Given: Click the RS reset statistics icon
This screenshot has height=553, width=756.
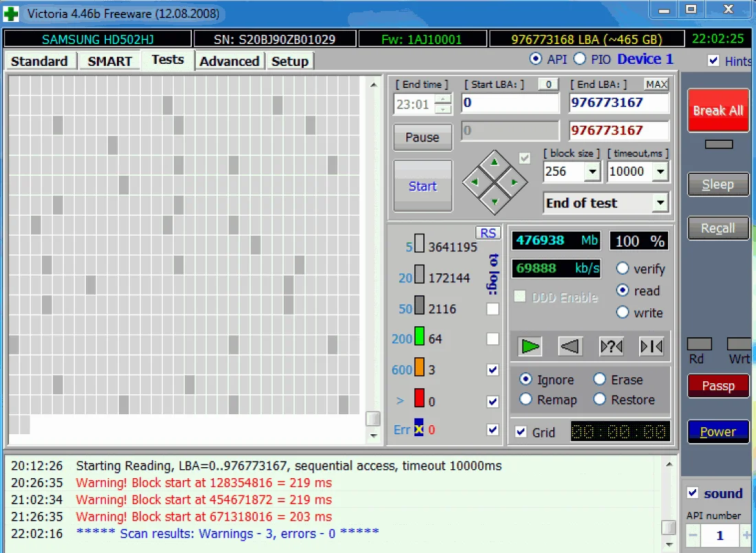Looking at the screenshot, I should pyautogui.click(x=488, y=233).
